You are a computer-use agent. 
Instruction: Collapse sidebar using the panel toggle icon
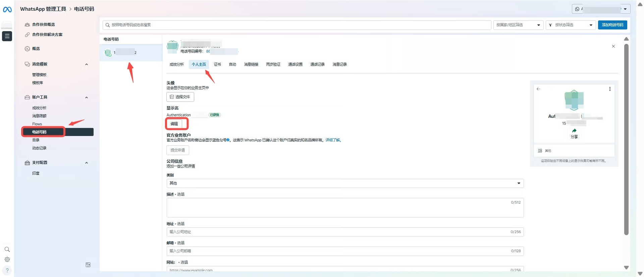[88, 265]
